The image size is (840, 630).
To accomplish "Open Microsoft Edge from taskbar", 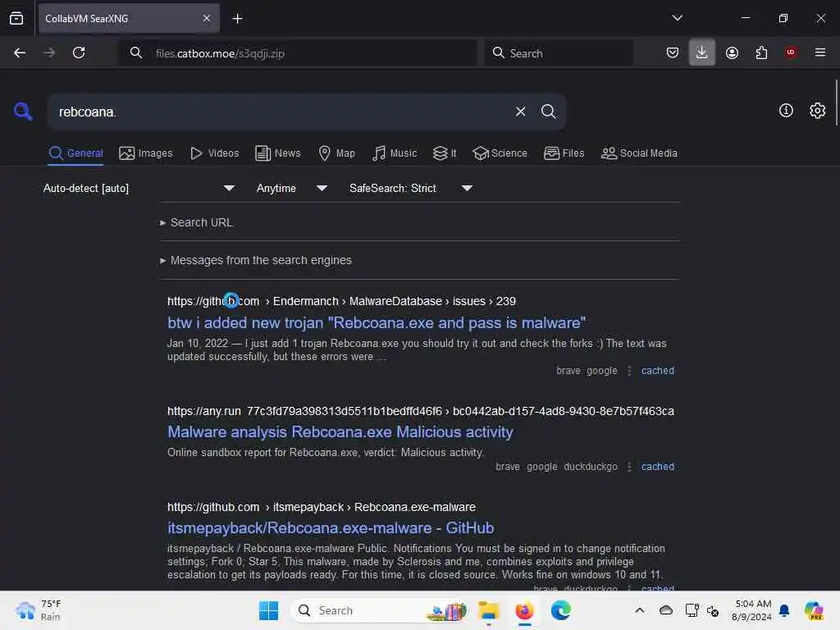I will 560,610.
